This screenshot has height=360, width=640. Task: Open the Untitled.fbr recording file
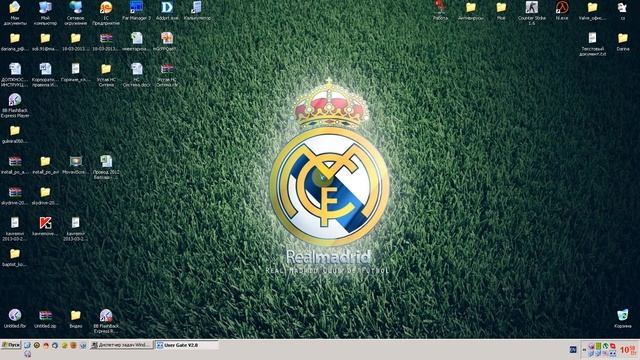point(15,316)
